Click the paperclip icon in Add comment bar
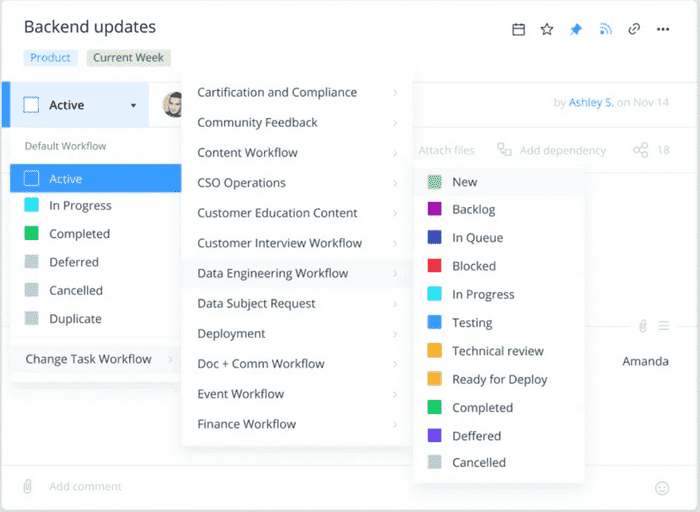The image size is (700, 512). [x=28, y=486]
